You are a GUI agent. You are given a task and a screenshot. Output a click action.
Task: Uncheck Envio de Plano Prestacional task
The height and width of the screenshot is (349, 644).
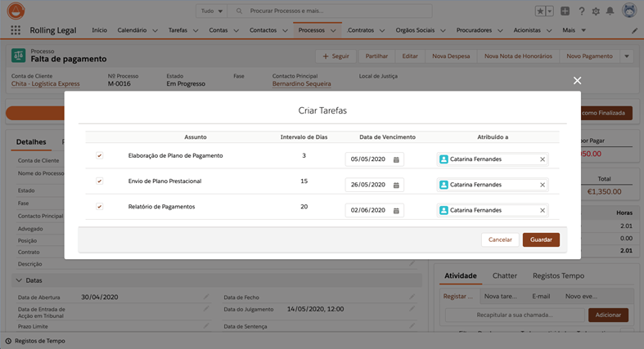click(99, 181)
